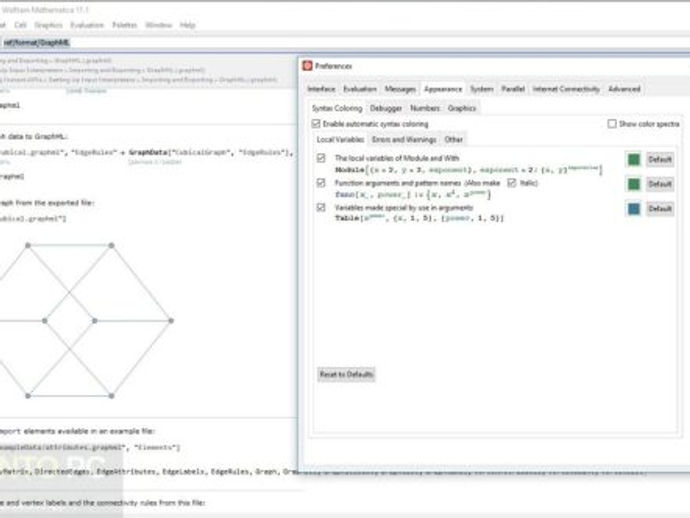The height and width of the screenshot is (518, 690).
Task: Select the Errors and Warnings tab
Action: tap(404, 140)
